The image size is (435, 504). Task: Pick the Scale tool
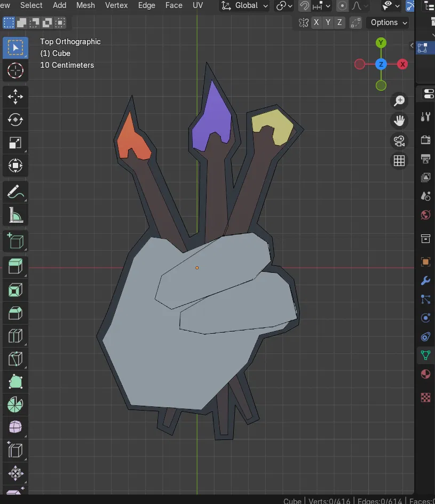pyautogui.click(x=15, y=143)
